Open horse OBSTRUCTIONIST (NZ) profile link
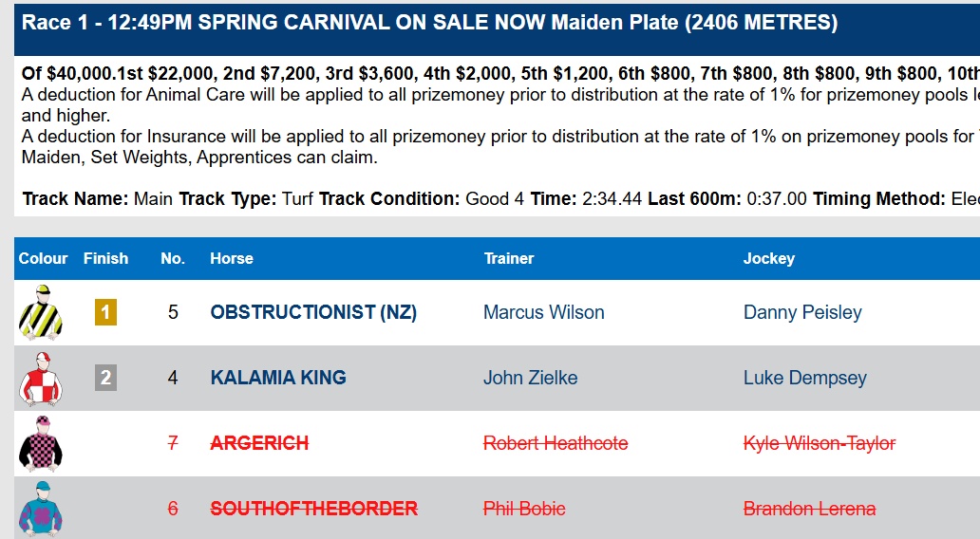 point(313,312)
